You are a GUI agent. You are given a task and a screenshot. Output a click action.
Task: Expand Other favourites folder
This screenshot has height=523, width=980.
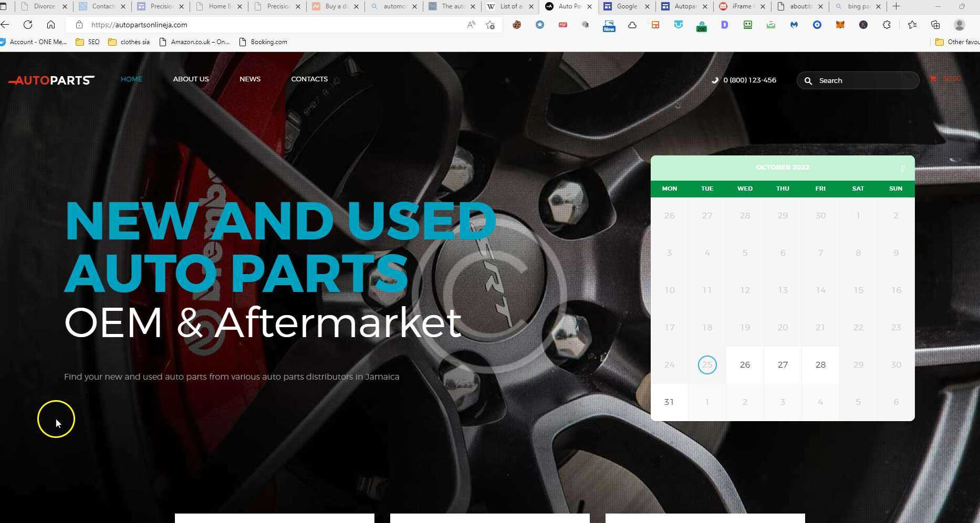[x=957, y=42]
